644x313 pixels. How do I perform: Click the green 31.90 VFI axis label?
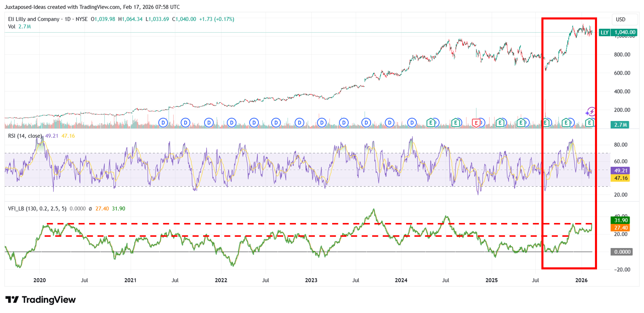point(620,220)
